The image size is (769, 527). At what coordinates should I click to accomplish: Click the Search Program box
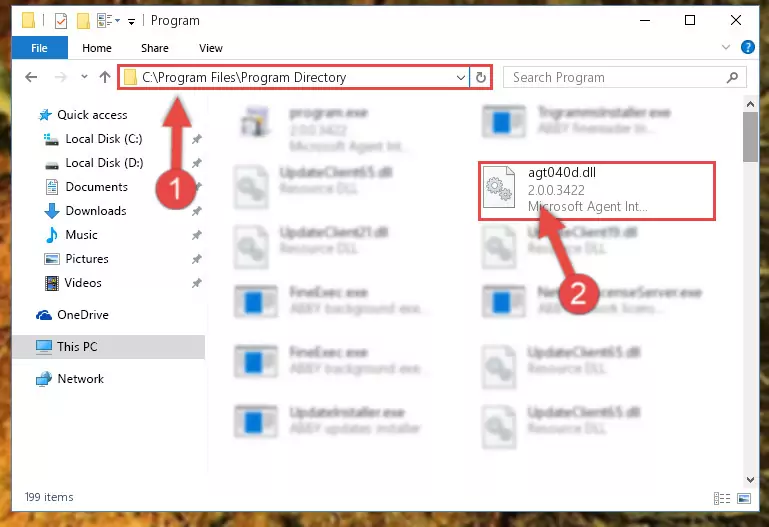tap(624, 77)
